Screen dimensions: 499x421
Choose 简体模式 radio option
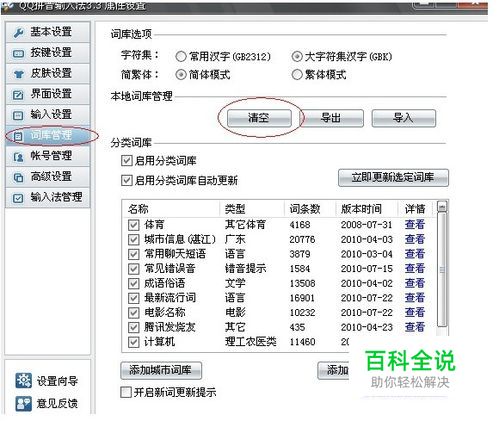[181, 75]
